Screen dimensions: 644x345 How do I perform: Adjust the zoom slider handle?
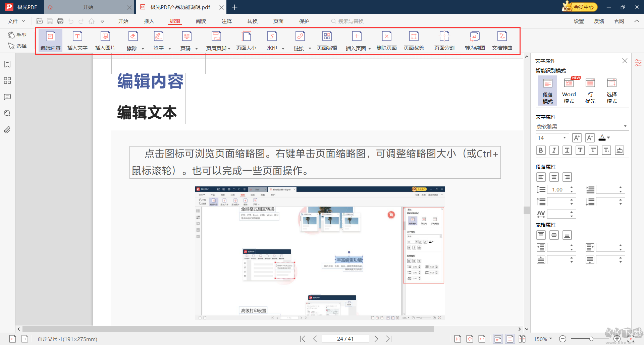point(591,339)
